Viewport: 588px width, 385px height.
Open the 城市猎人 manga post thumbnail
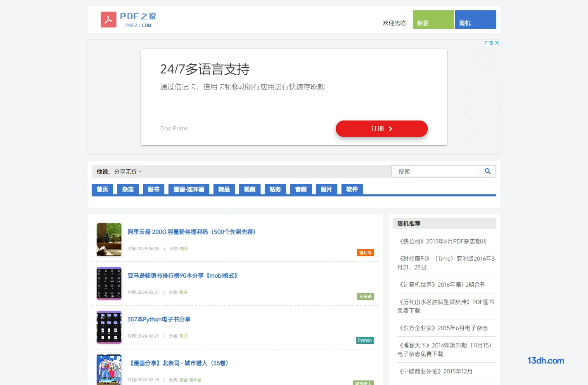click(x=109, y=370)
